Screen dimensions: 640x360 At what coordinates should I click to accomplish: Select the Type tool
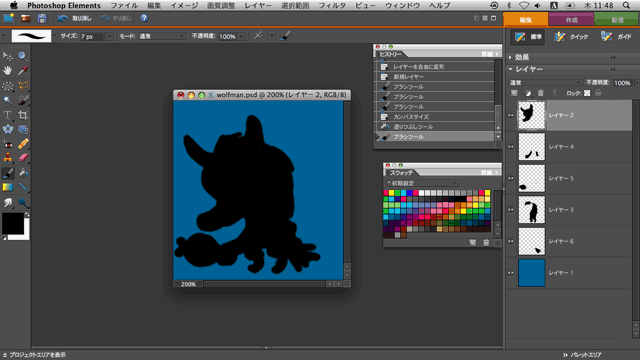7,115
